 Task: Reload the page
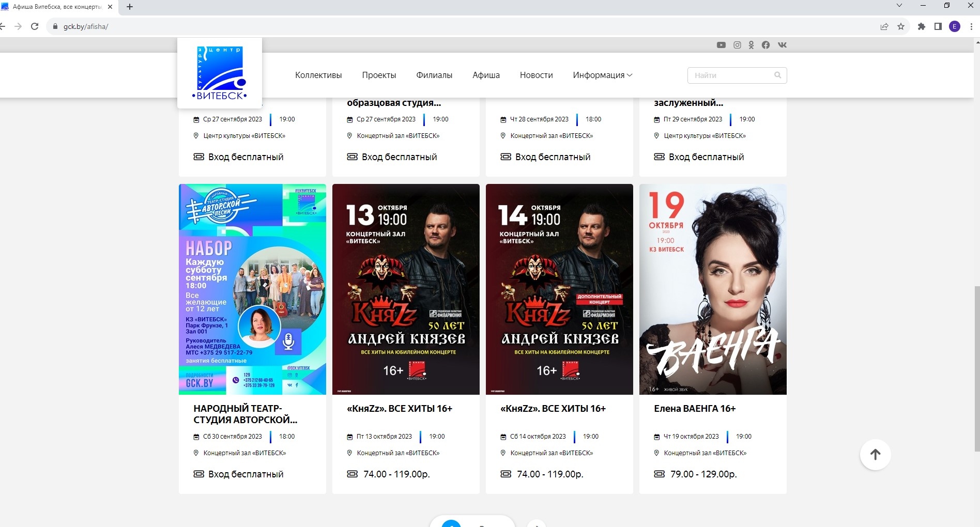[35, 26]
